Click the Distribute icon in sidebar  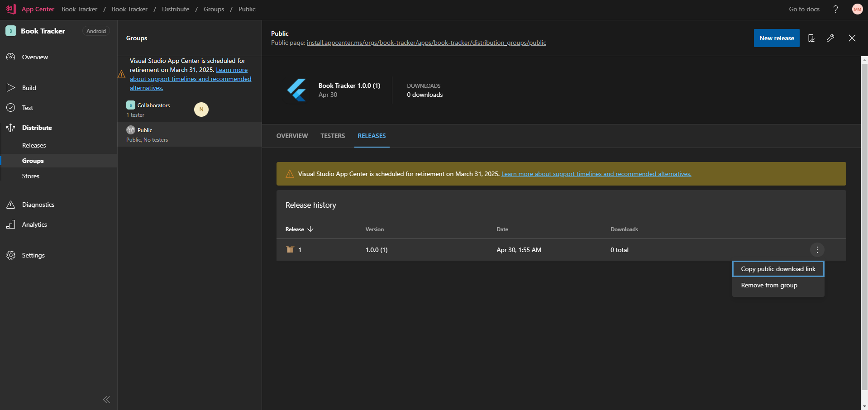11,128
